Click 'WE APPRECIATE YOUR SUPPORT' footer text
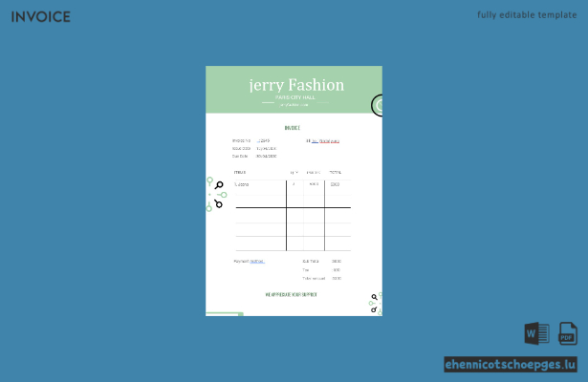Screen dimensions: 588x382 [x=291, y=295]
